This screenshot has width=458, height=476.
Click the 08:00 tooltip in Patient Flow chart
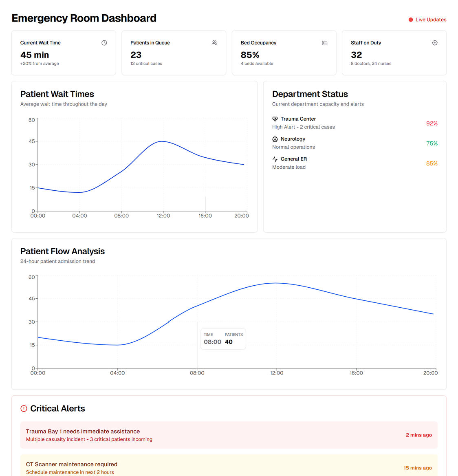[223, 339]
